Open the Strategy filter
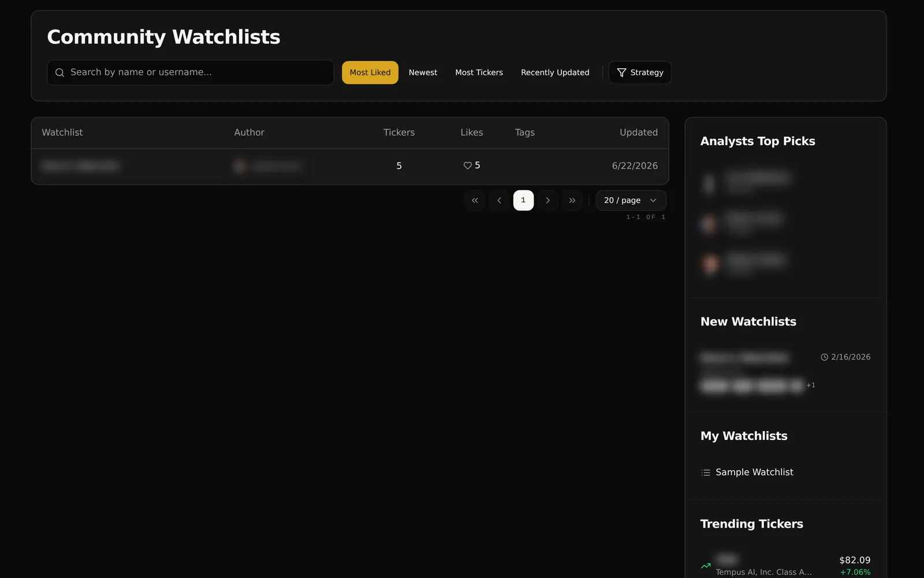The image size is (924, 578). coord(640,73)
